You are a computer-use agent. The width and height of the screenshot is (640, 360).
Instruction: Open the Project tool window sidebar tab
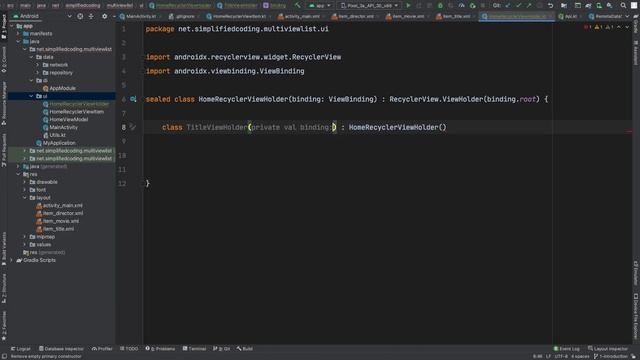tap(4, 27)
